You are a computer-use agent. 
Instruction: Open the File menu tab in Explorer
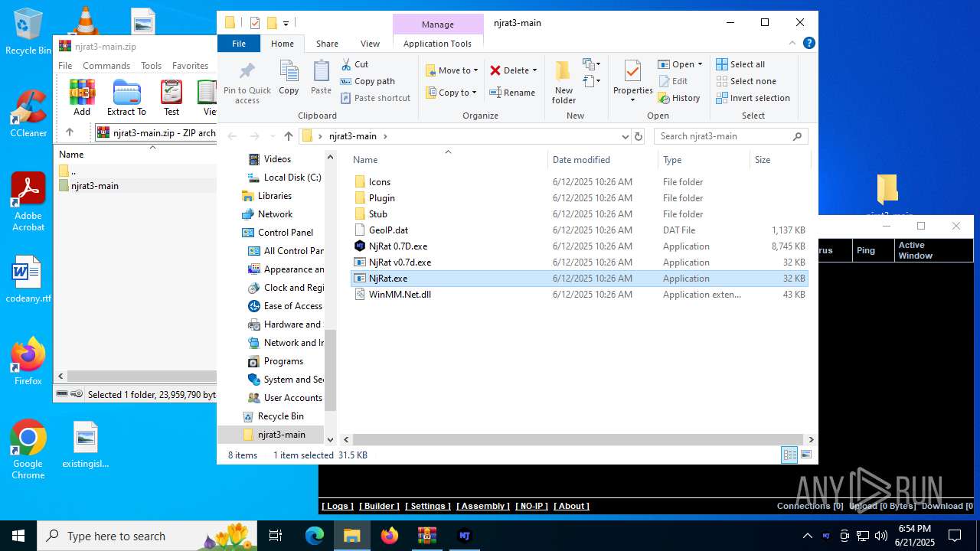click(239, 44)
